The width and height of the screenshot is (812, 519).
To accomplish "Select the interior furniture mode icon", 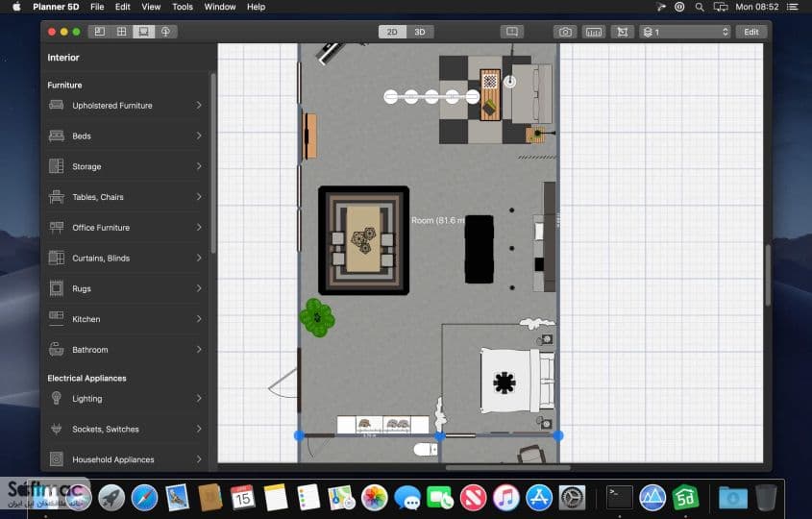I will [143, 32].
